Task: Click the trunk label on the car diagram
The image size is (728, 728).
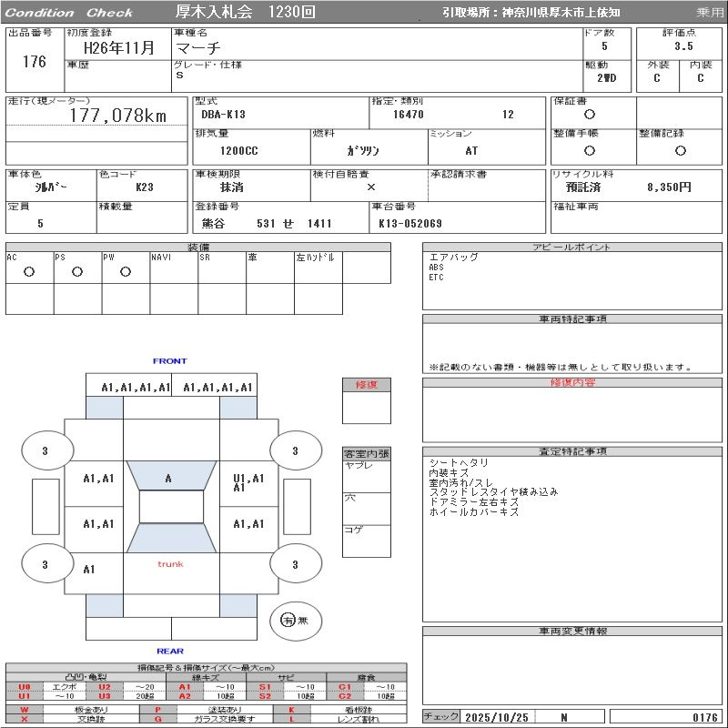Action: tap(170, 564)
